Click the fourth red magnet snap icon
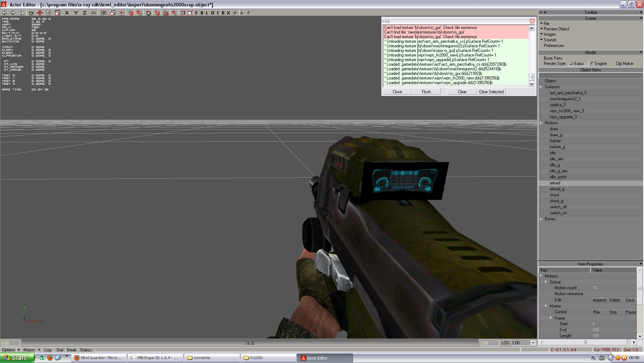Screen dimensions: 644x363 click(x=157, y=13)
